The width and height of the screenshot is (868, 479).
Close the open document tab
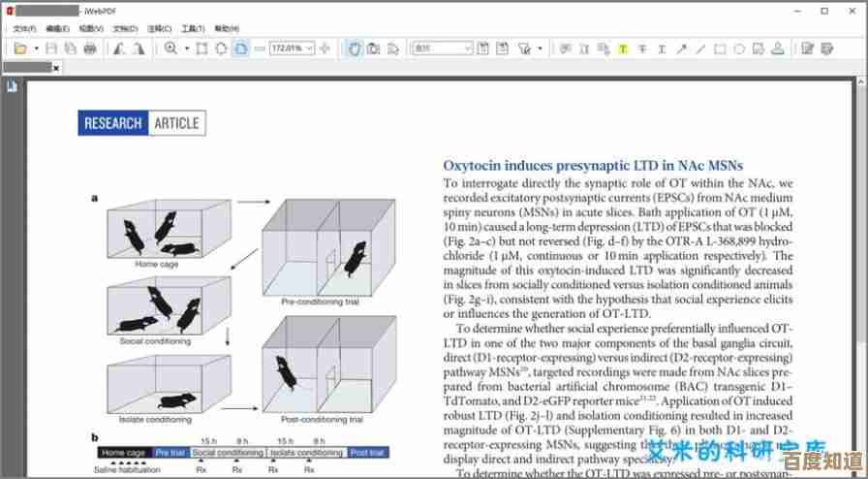coord(56,67)
